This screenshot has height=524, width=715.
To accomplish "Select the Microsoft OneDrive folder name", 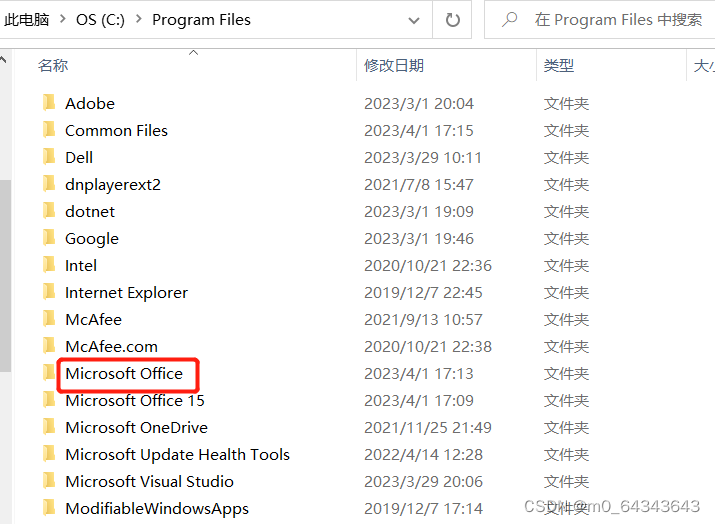I will (x=136, y=427).
